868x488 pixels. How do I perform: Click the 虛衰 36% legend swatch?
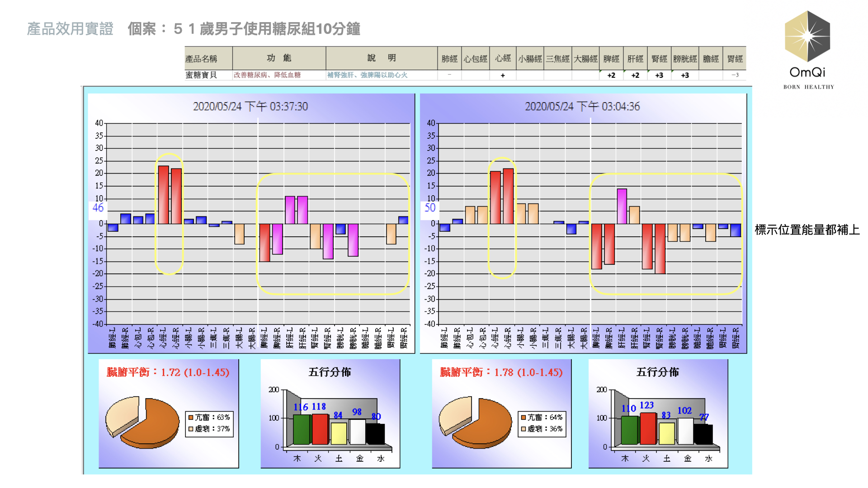pyautogui.click(x=524, y=429)
